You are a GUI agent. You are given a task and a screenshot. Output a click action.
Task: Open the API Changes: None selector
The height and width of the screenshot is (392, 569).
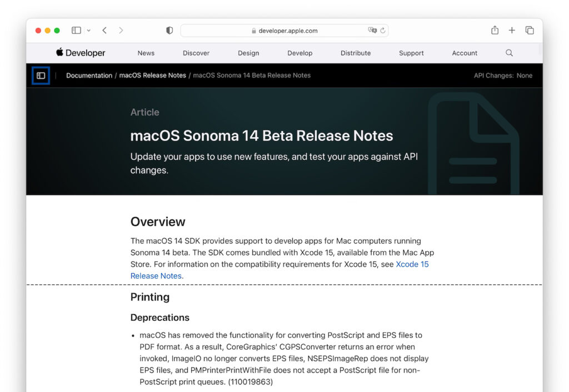pos(503,75)
